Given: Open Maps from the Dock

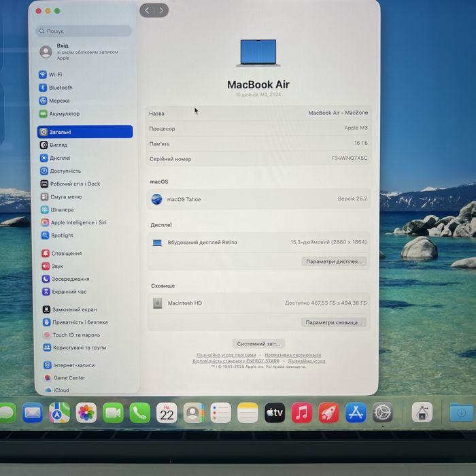Looking at the screenshot, I should (x=59, y=412).
